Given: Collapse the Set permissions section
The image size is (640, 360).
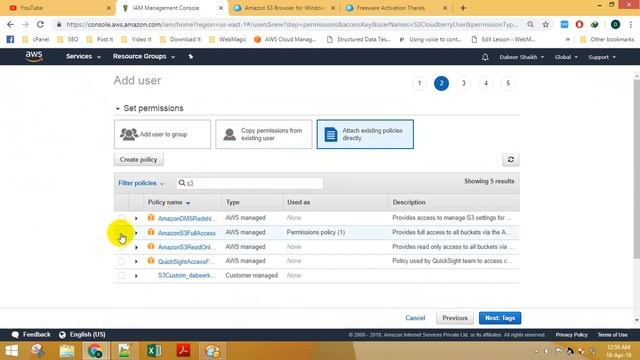Looking at the screenshot, I should [x=118, y=109].
